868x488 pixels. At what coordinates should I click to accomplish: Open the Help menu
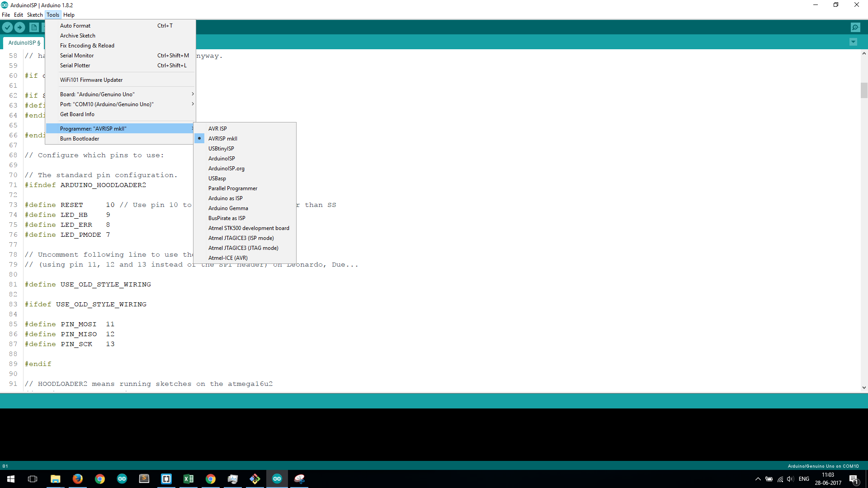[69, 15]
